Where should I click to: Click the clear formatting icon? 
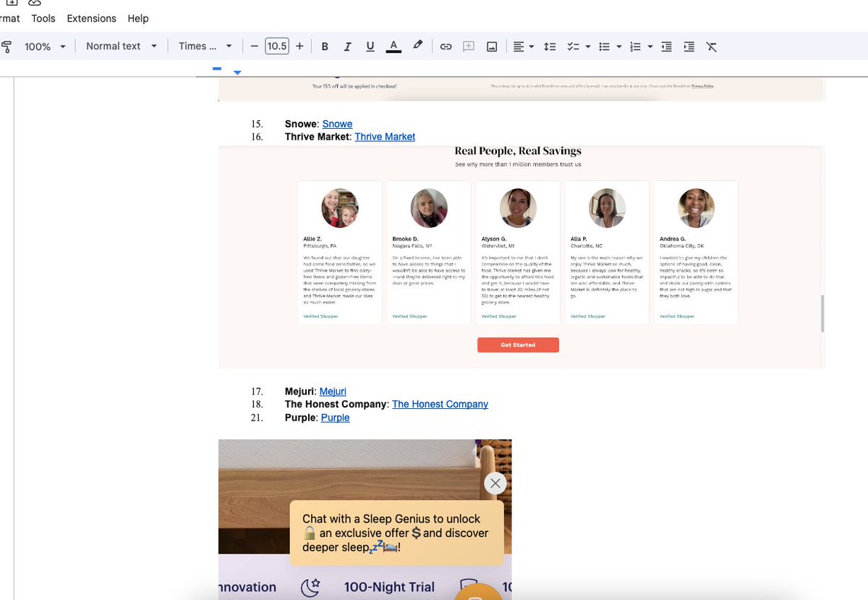click(x=712, y=46)
